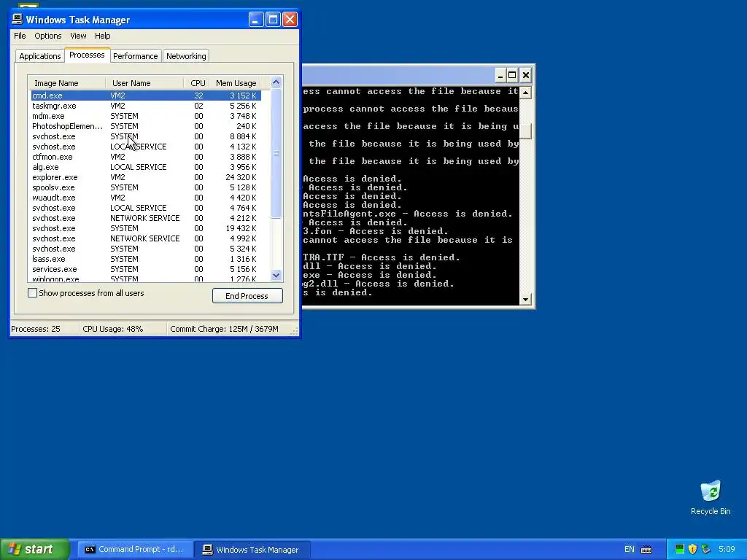Select the explorer.exe process
The width and height of the screenshot is (747, 560).
pos(146,177)
